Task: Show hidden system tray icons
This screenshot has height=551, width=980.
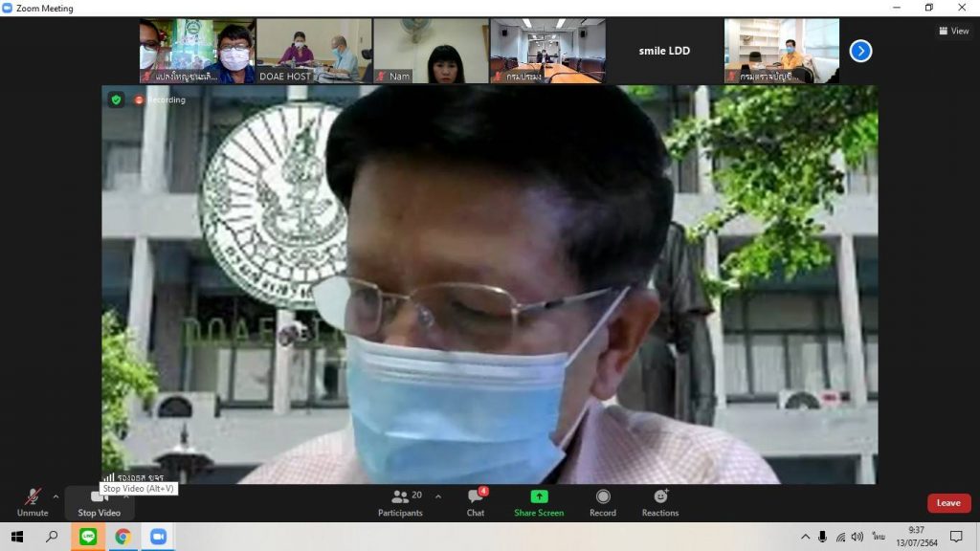Action: click(805, 537)
